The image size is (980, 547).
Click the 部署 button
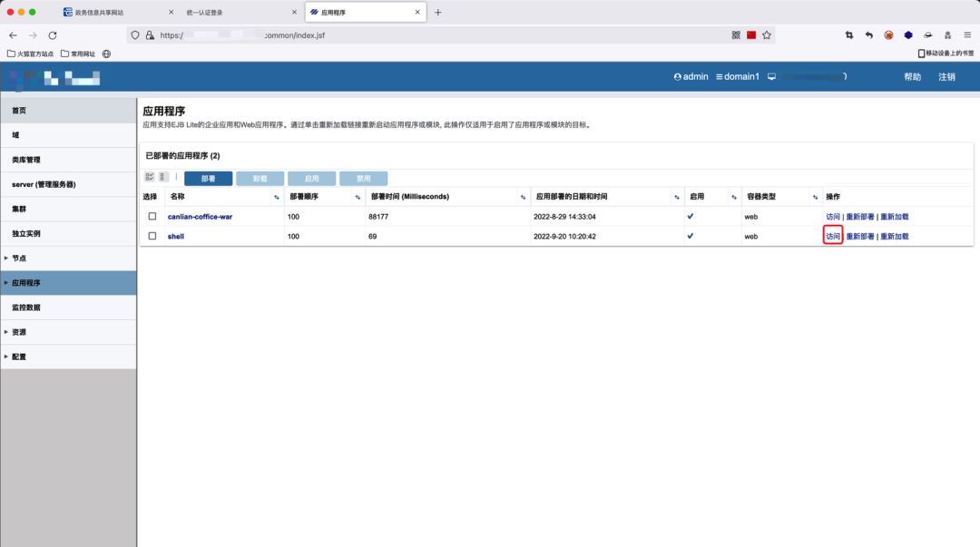(208, 179)
